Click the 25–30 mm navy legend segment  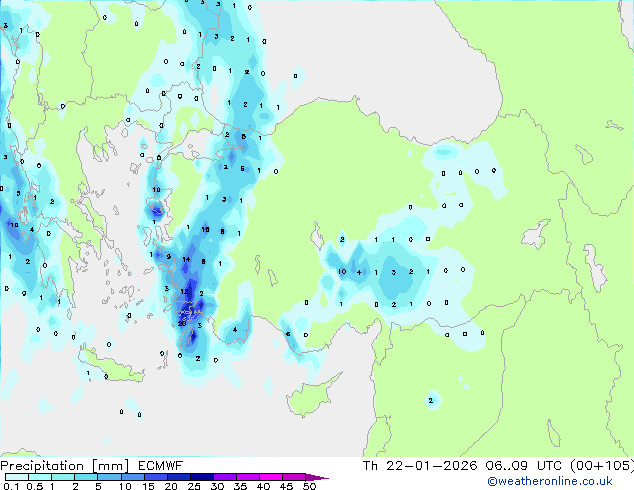pos(201,477)
